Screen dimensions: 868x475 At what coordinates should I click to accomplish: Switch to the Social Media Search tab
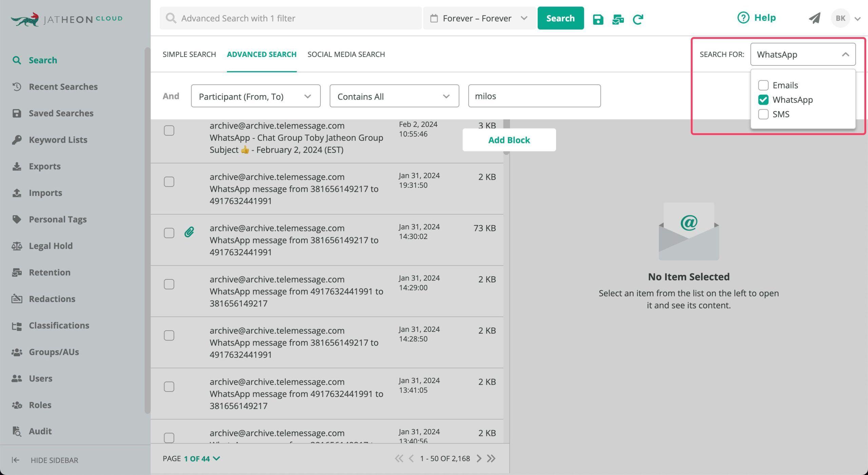point(346,54)
